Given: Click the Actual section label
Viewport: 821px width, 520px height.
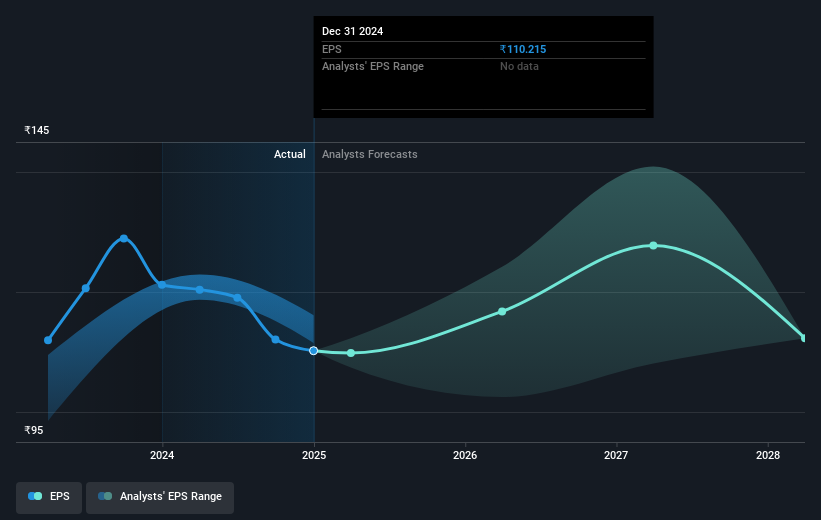Looking at the screenshot, I should pyautogui.click(x=290, y=154).
